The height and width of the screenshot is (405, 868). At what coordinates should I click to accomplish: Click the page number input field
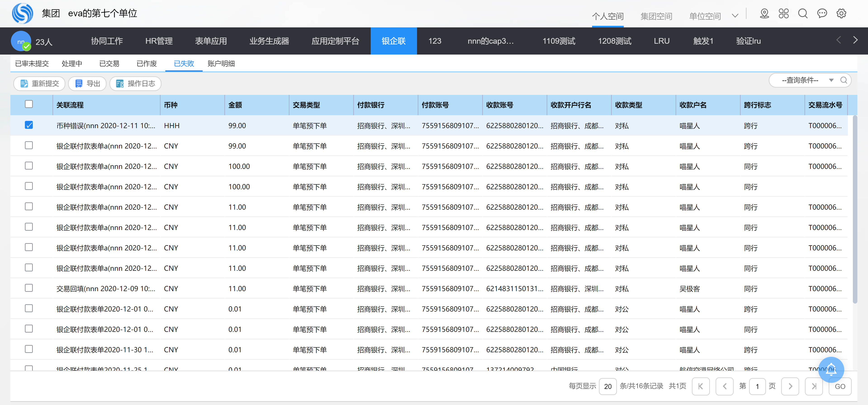click(757, 386)
